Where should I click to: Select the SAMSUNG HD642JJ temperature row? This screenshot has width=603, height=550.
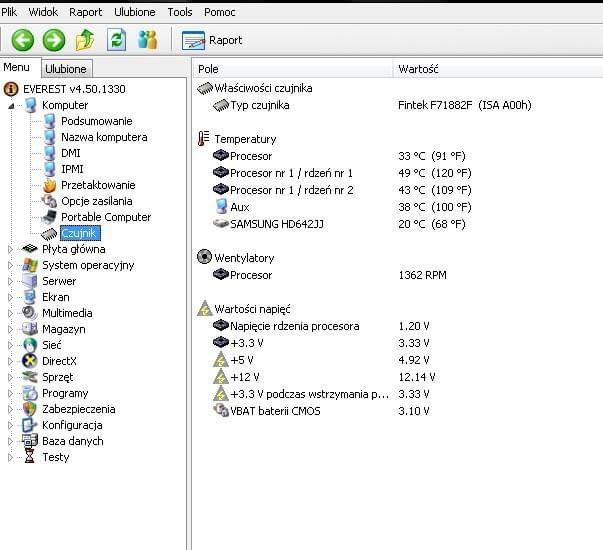[339, 224]
